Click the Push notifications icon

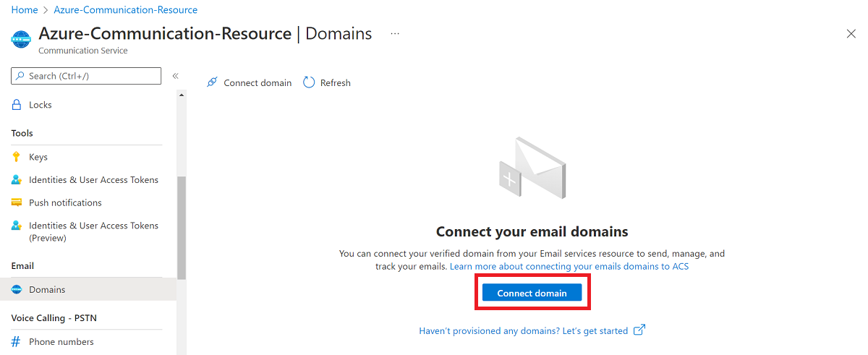(x=17, y=202)
